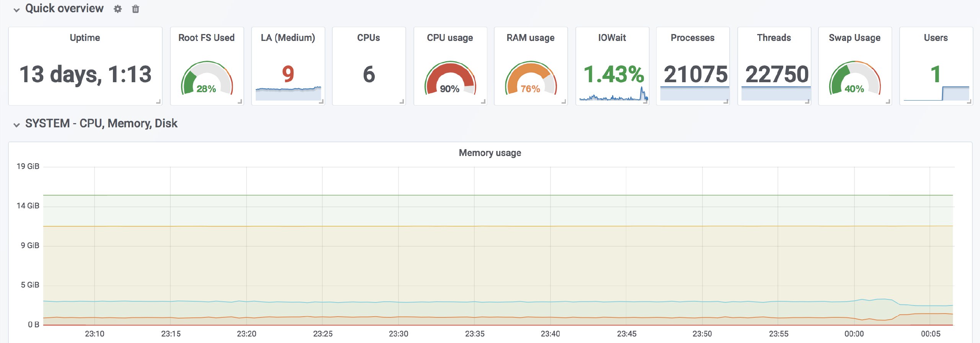Viewport: 980px width, 343px height.
Task: Collapse the SYSTEM - CPU, Memory, Disk chevron
Action: click(16, 125)
